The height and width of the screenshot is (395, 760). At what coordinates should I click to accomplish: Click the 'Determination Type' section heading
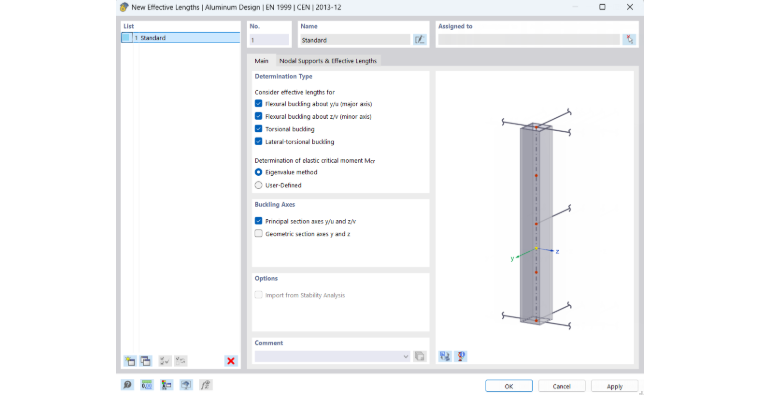(x=284, y=77)
